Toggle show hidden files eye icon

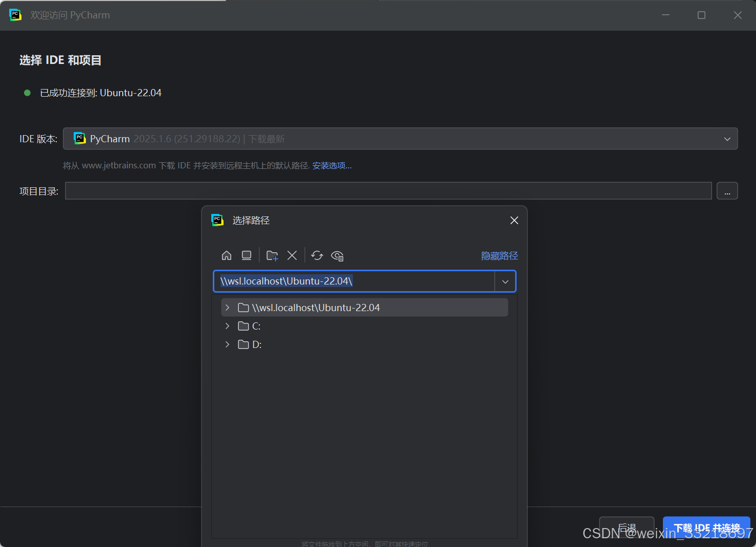338,256
